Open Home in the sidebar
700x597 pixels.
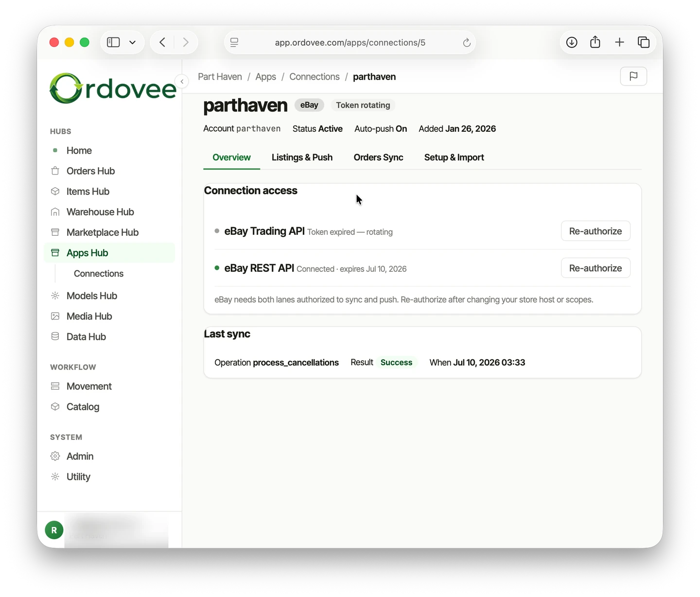point(109,151)
